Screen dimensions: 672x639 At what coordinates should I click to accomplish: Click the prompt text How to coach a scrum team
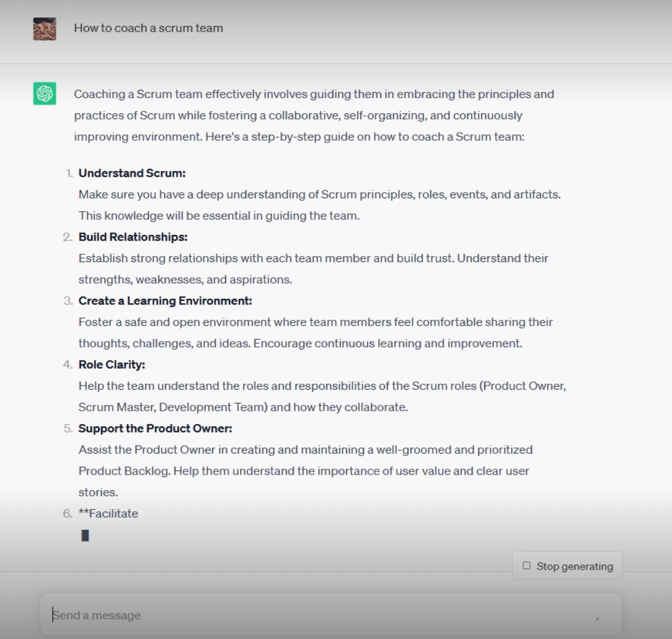pos(148,29)
